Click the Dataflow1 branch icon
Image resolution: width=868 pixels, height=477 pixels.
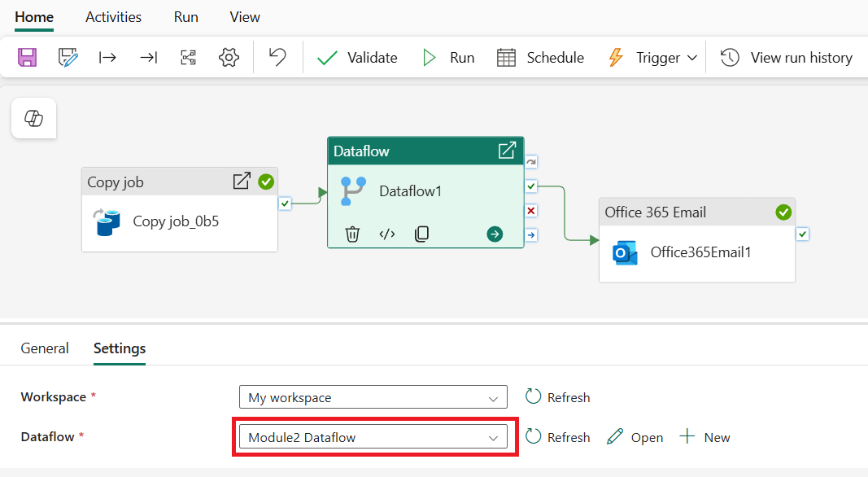pyautogui.click(x=353, y=191)
